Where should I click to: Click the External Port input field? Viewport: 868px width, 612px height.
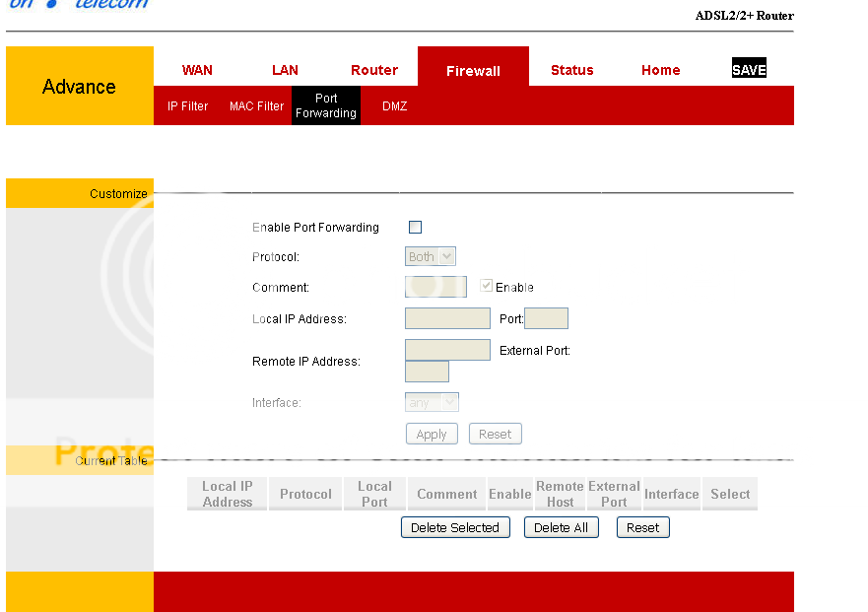(427, 372)
